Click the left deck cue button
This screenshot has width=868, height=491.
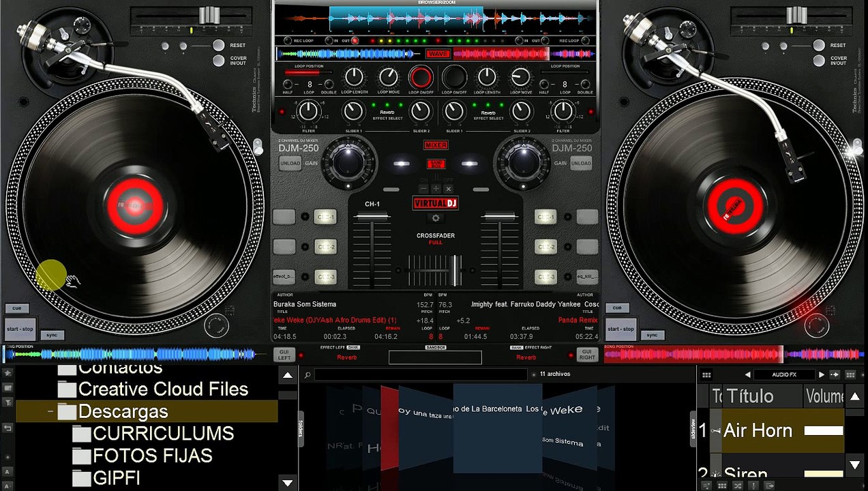[17, 308]
